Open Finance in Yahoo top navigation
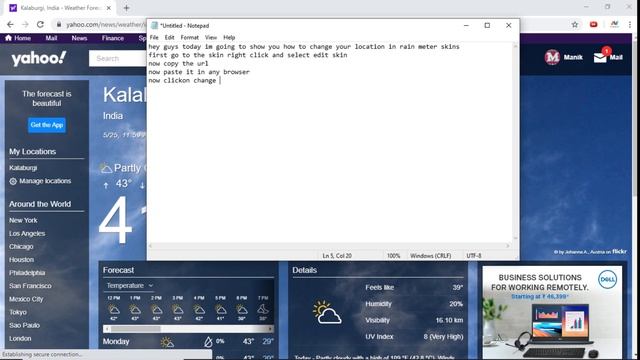The height and width of the screenshot is (360, 640). point(113,38)
